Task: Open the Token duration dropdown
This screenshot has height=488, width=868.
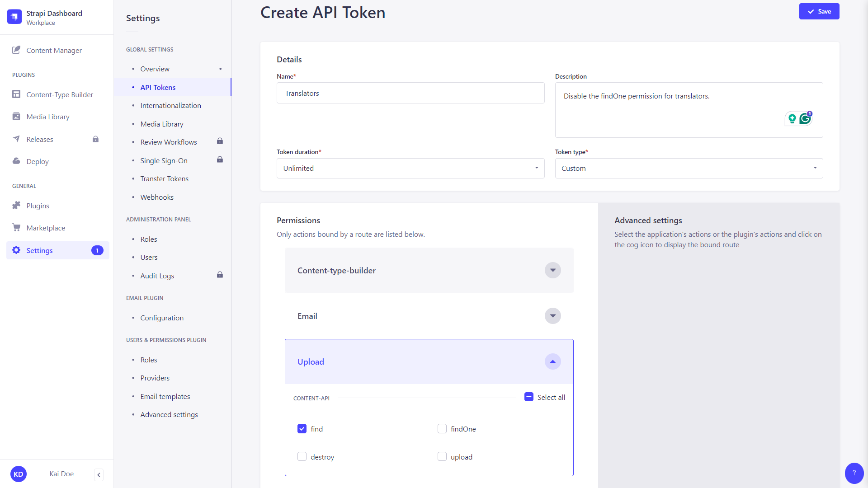Action: (537, 168)
